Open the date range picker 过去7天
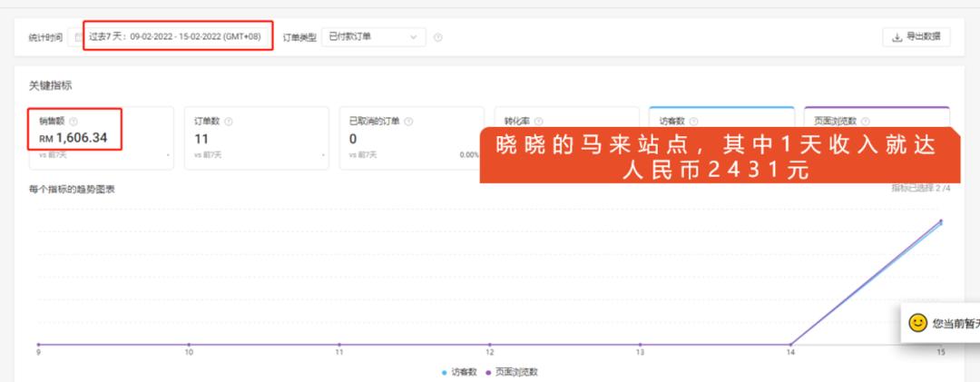The width and height of the screenshot is (980, 382). [177, 37]
